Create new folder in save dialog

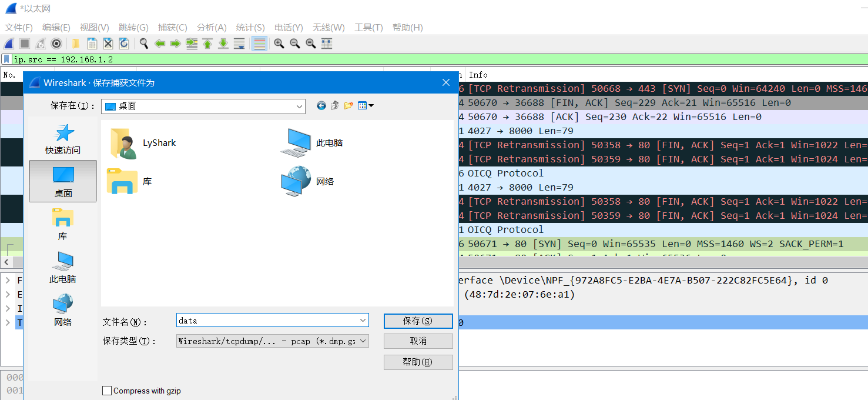point(348,106)
